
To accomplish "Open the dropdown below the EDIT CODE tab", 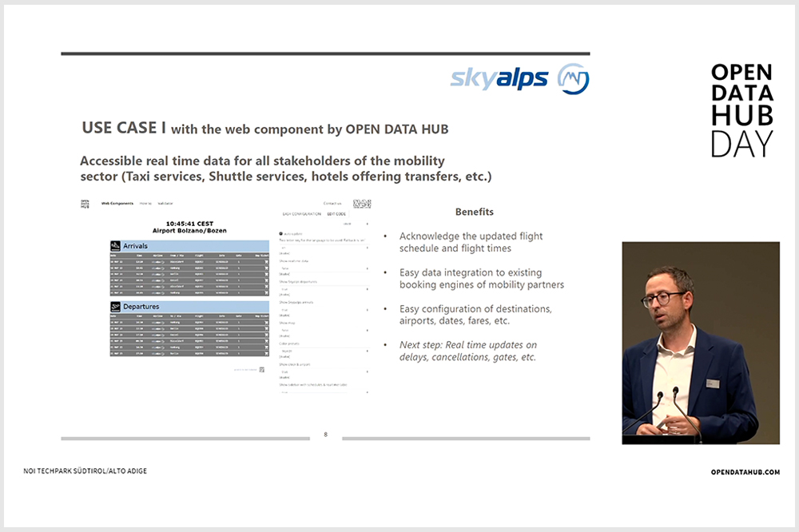I will [356, 224].
